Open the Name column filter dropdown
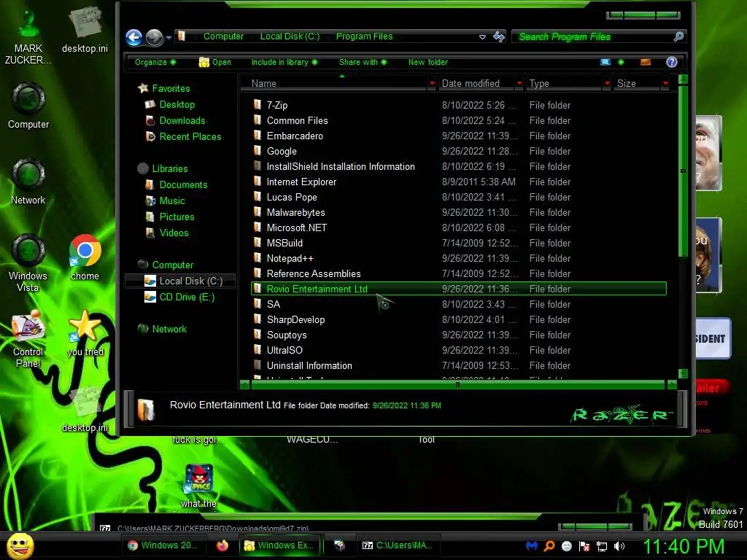The image size is (747, 560). point(432,83)
